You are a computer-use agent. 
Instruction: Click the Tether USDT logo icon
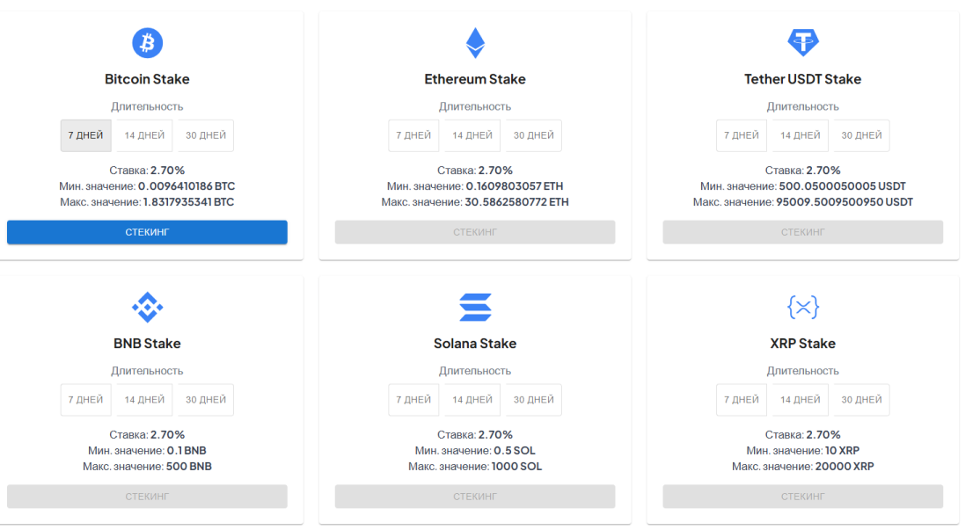point(802,42)
